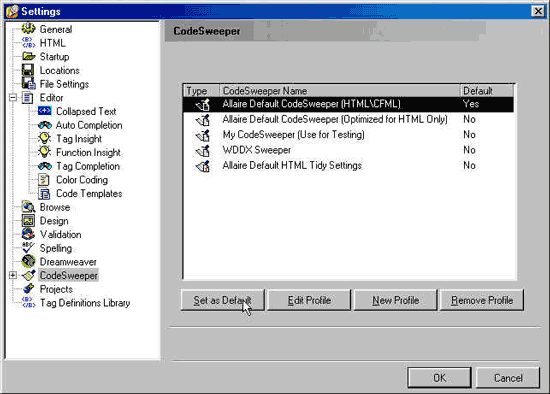The width and height of the screenshot is (550, 394).
Task: Select Projects in the tree
Action: coord(56,289)
